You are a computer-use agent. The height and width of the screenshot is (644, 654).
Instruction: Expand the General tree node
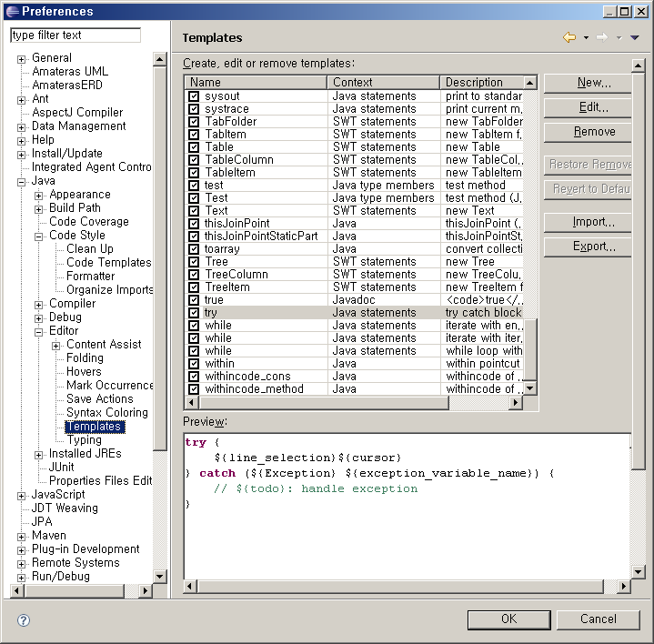22,58
